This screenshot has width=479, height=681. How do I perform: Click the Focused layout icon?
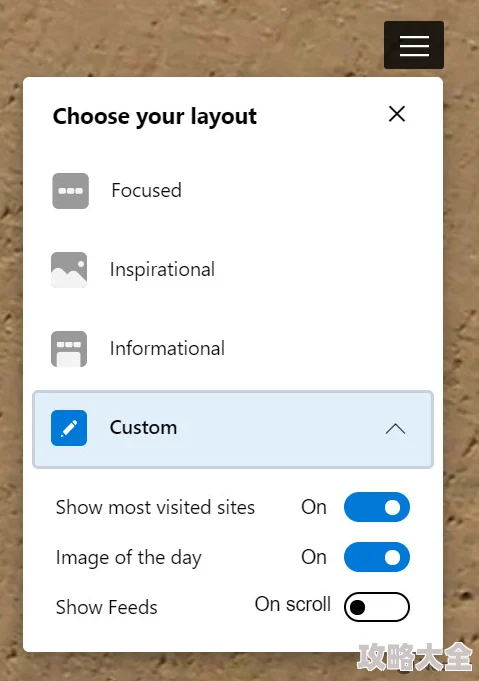(70, 191)
